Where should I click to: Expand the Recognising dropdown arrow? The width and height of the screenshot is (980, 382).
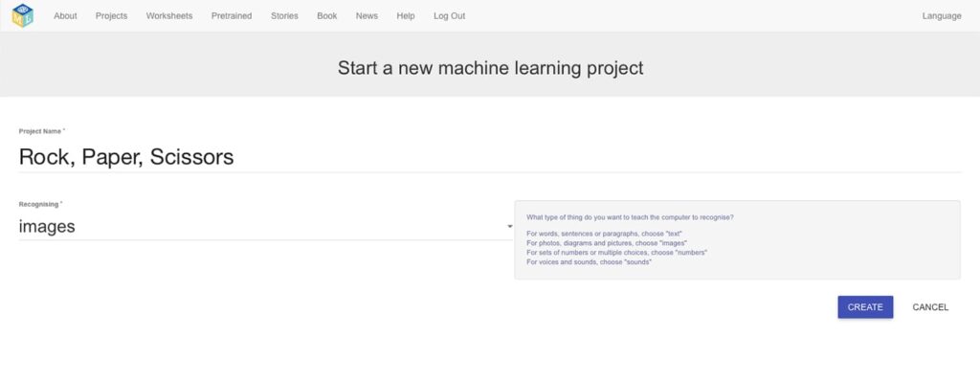point(509,226)
